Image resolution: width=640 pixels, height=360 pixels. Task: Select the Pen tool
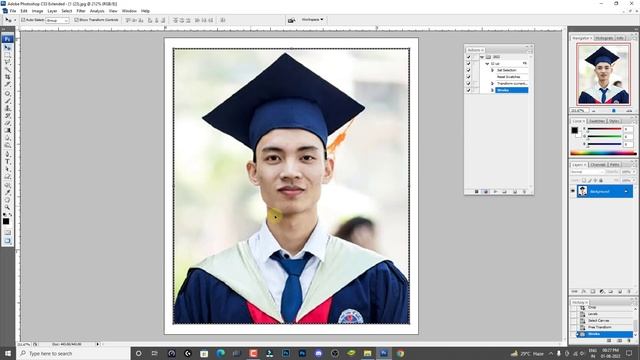pyautogui.click(x=7, y=154)
